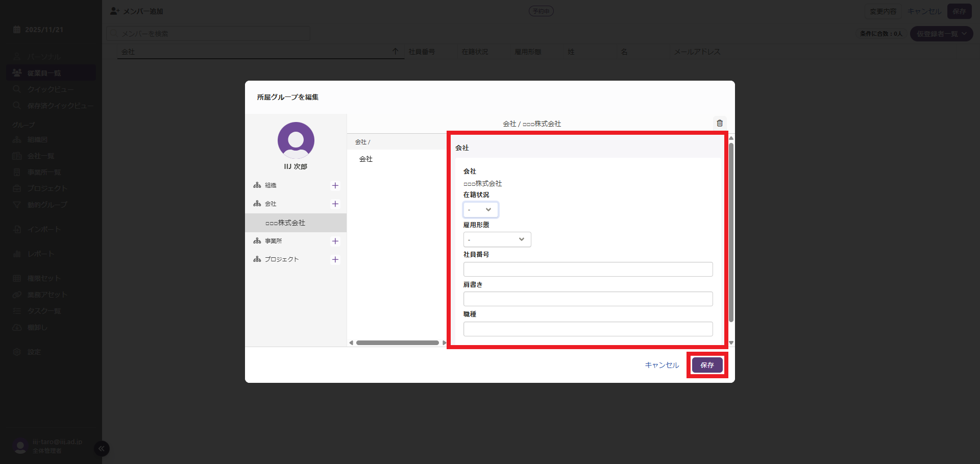Screen dimensions: 980x464
Task: Click the horizontal scrollbar under the list
Action: pyautogui.click(x=397, y=343)
